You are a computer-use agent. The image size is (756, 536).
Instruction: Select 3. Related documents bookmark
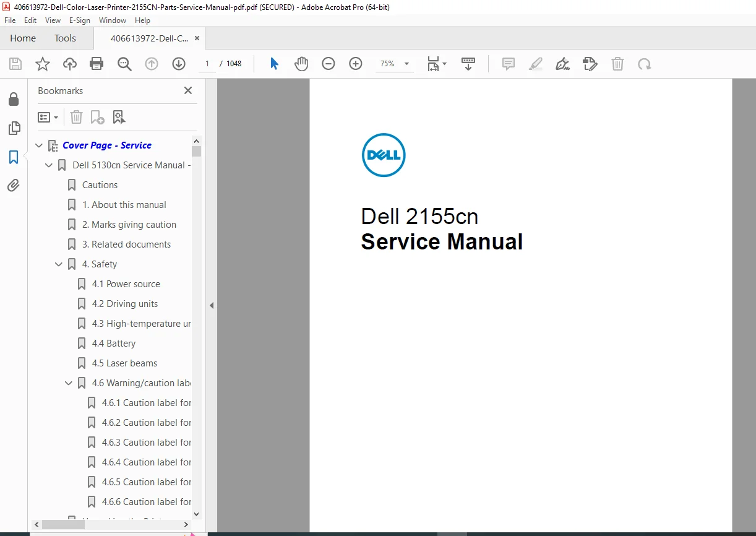point(126,244)
